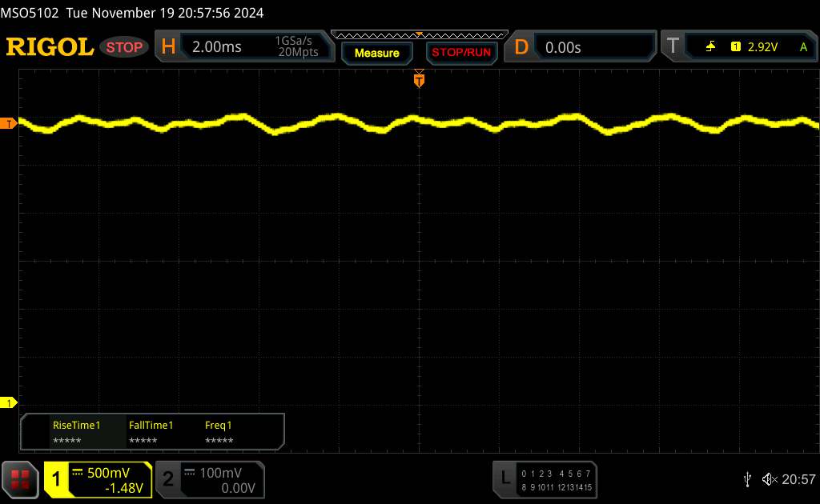Click the trigger source channel 1 badge

coord(736,47)
